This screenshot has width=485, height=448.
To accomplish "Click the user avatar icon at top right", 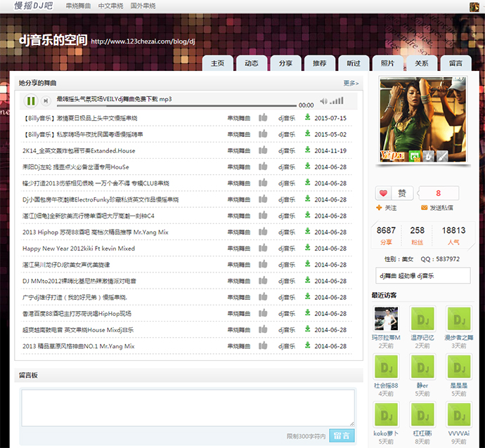I will click(474, 7).
